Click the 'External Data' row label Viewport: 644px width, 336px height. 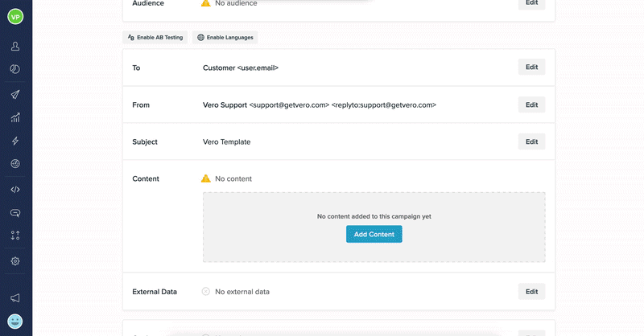155,292
